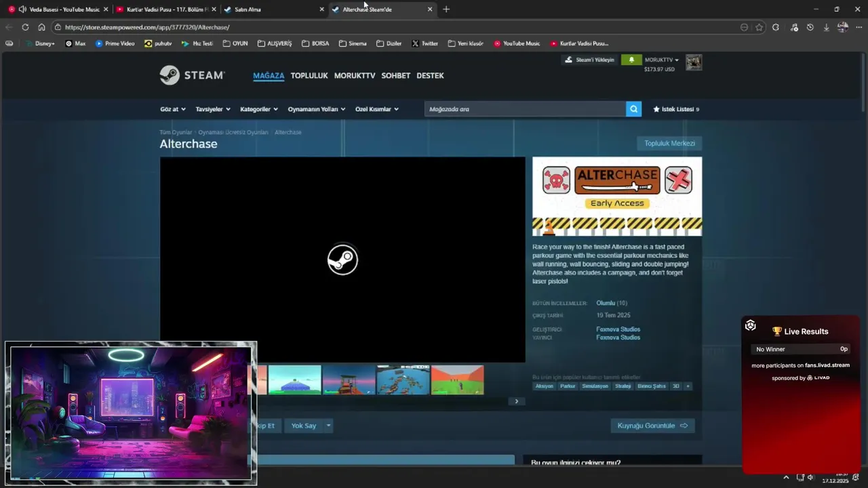Go to the browser home page icon
The height and width of the screenshot is (488, 868).
point(41,27)
